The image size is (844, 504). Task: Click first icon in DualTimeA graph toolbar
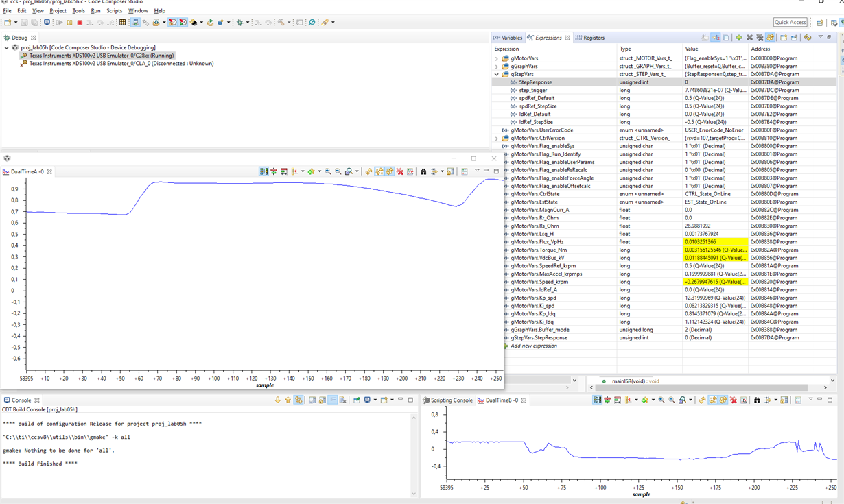(263, 171)
